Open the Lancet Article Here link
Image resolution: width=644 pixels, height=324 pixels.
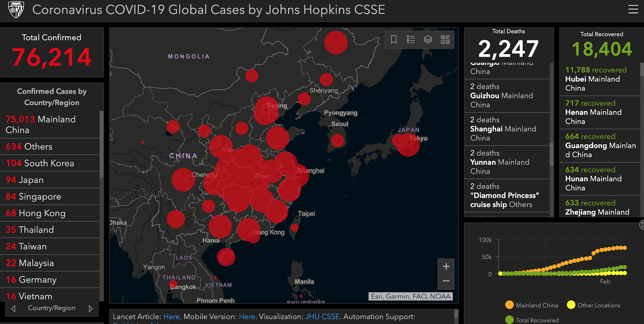[x=171, y=316]
